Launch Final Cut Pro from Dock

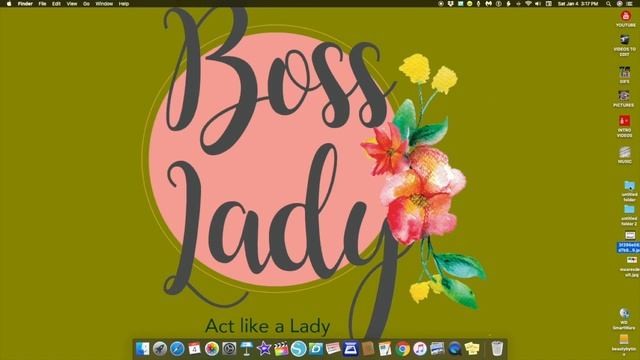click(281, 349)
